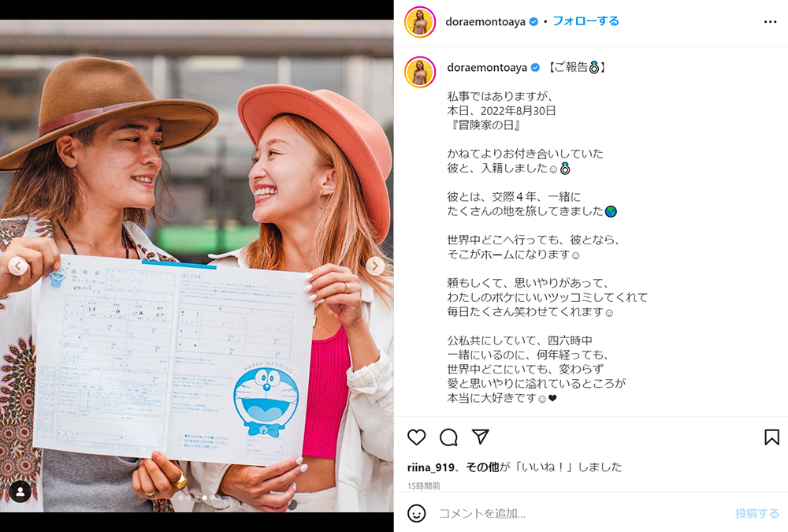The height and width of the screenshot is (532, 788).
Task: Show tagged people icon on photo
Action: click(20, 492)
